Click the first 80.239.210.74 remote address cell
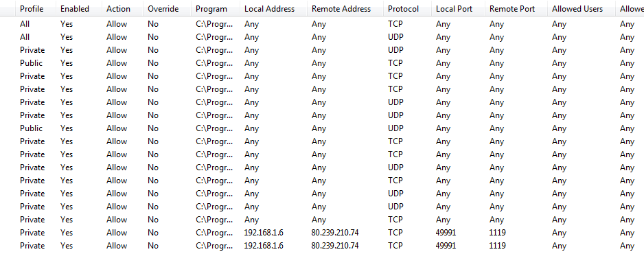The image size is (644, 254). (x=335, y=233)
